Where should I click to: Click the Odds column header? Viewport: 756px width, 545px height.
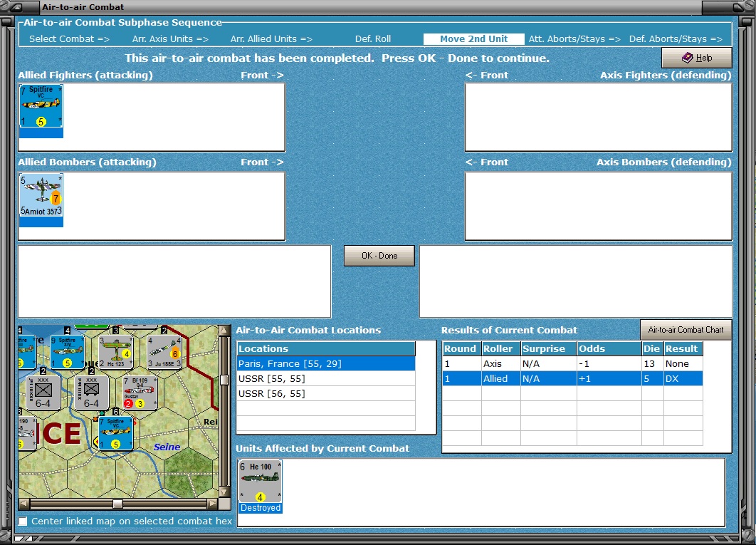609,348
